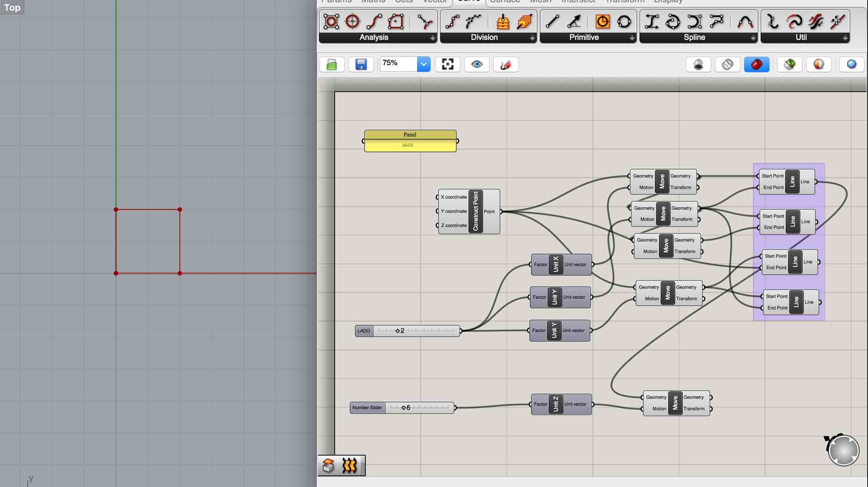This screenshot has width=868, height=487.
Task: Pick the bracket-shaped Spline curve icon
Action: click(694, 21)
